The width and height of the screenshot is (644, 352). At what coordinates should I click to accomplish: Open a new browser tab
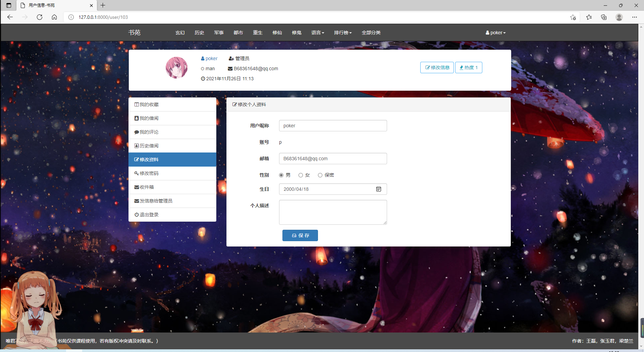coord(103,5)
